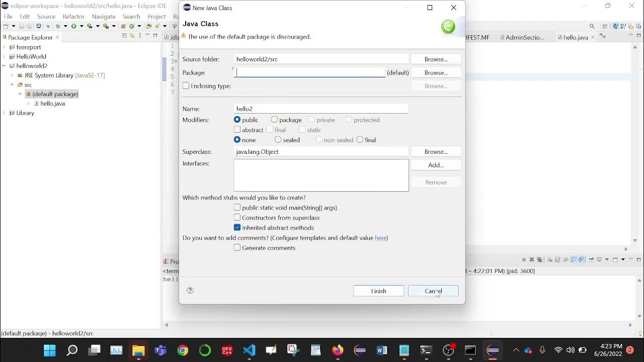Click the taskbar search icon
Viewport: 644px width, 362px height.
tap(72, 350)
